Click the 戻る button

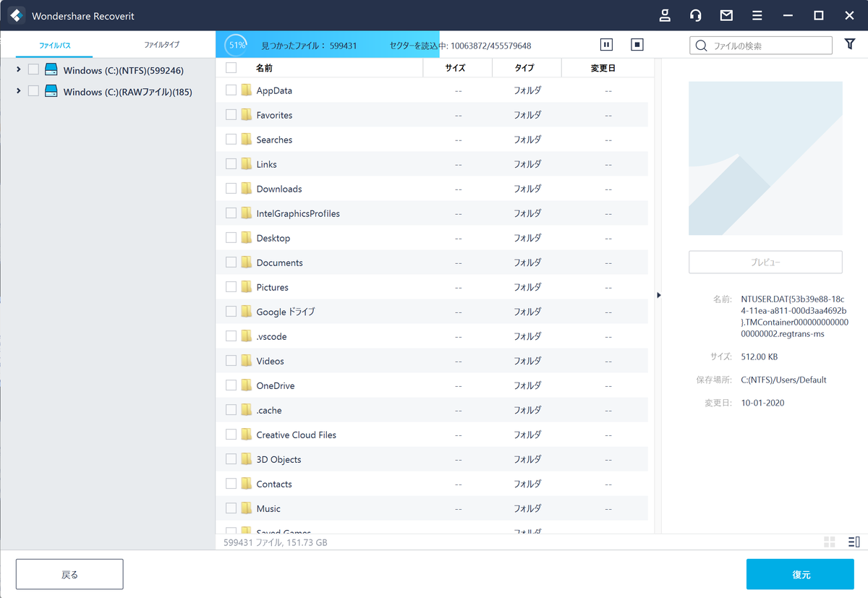click(x=69, y=574)
